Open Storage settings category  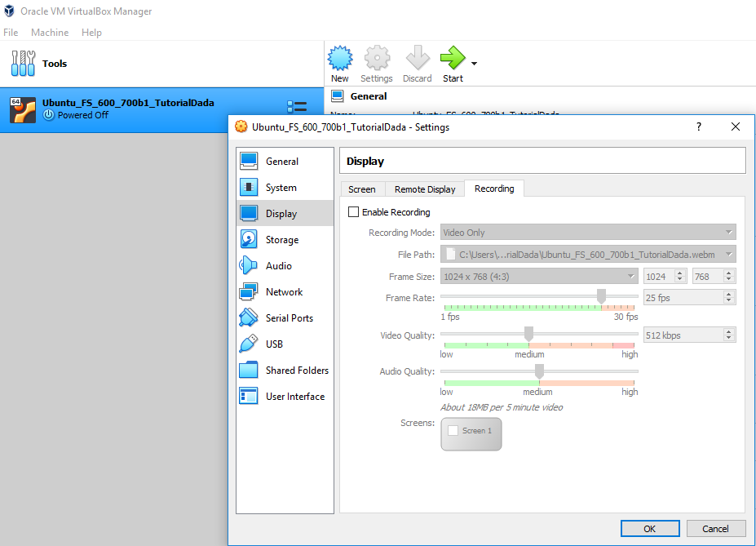pos(282,240)
